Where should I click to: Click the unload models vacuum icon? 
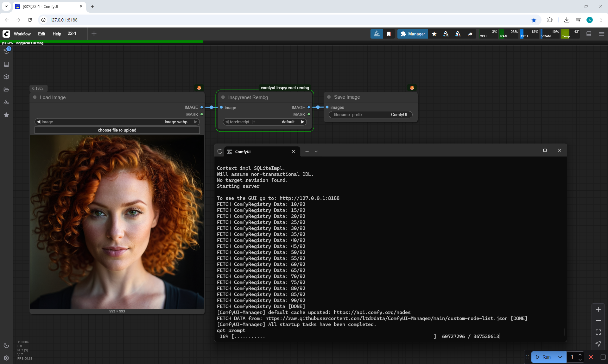[x=446, y=34]
